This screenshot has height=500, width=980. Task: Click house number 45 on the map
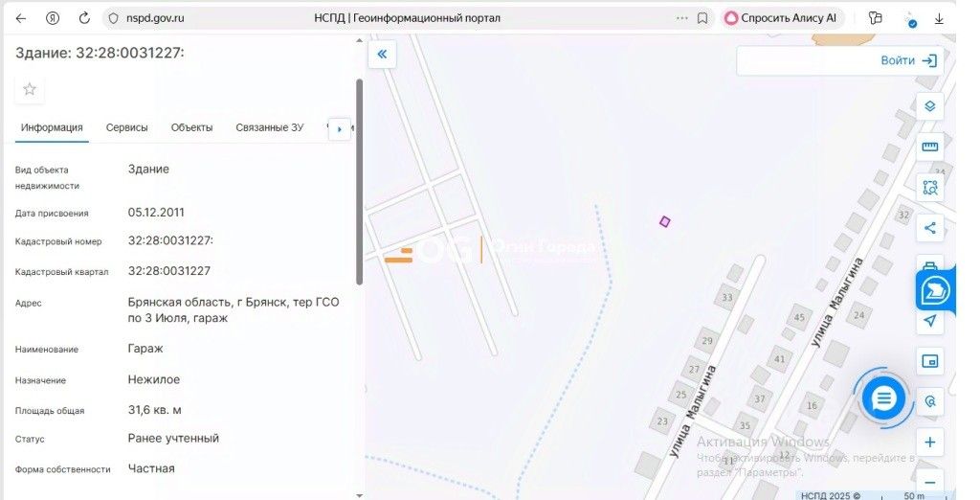(x=799, y=317)
